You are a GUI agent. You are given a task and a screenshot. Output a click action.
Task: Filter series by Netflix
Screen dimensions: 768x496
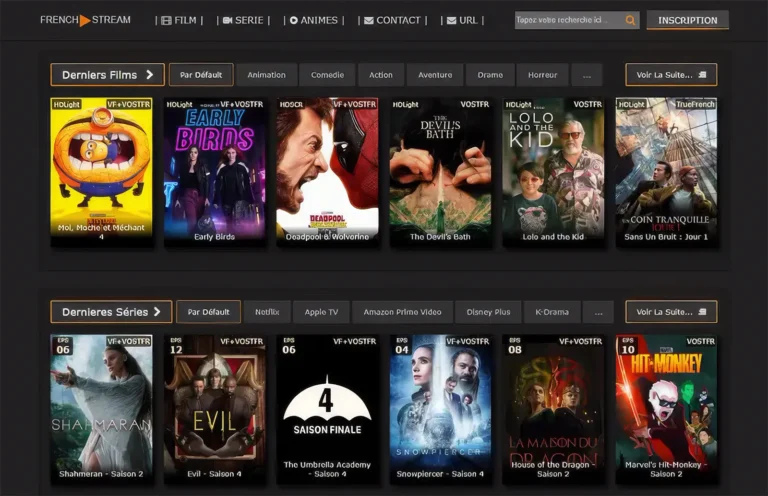[267, 312]
